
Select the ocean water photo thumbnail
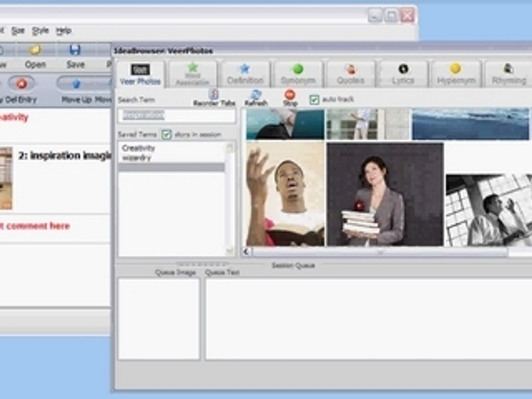(x=470, y=124)
